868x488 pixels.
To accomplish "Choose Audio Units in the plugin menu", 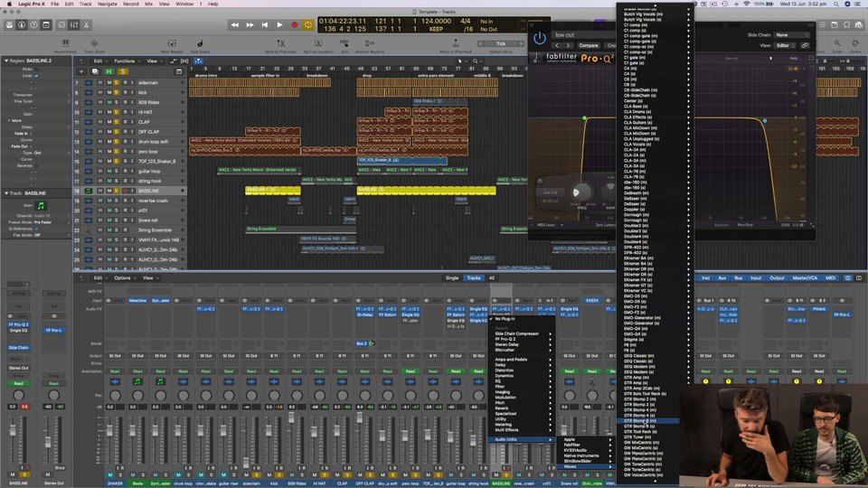I will 521,440.
